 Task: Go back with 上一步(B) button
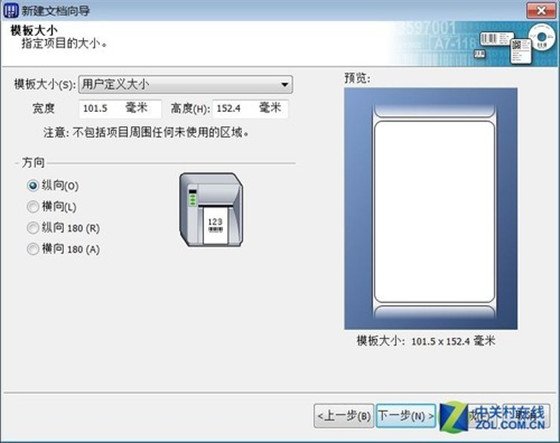344,416
